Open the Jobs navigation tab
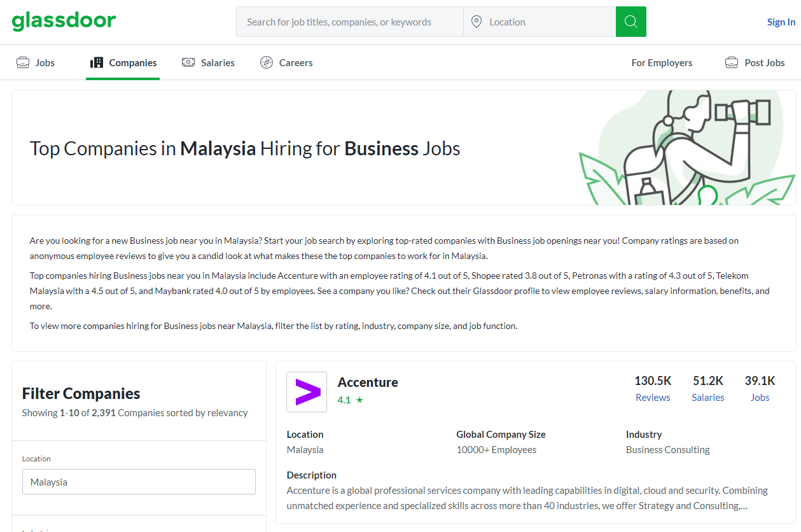Image resolution: width=801 pixels, height=532 pixels. coord(45,62)
